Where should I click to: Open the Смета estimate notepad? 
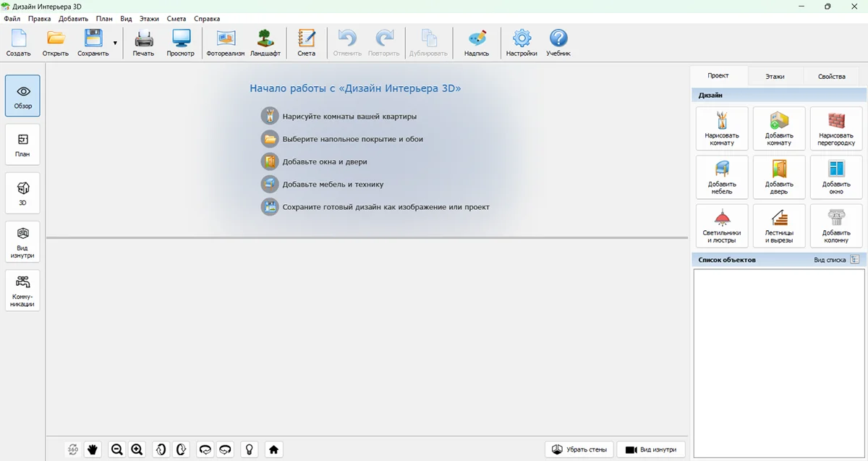click(x=306, y=43)
